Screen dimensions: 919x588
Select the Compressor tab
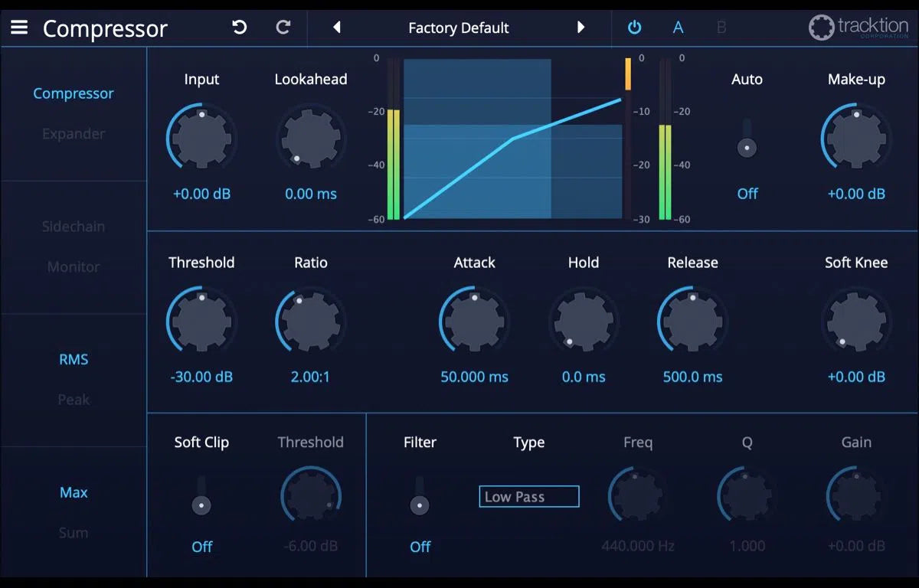(73, 93)
